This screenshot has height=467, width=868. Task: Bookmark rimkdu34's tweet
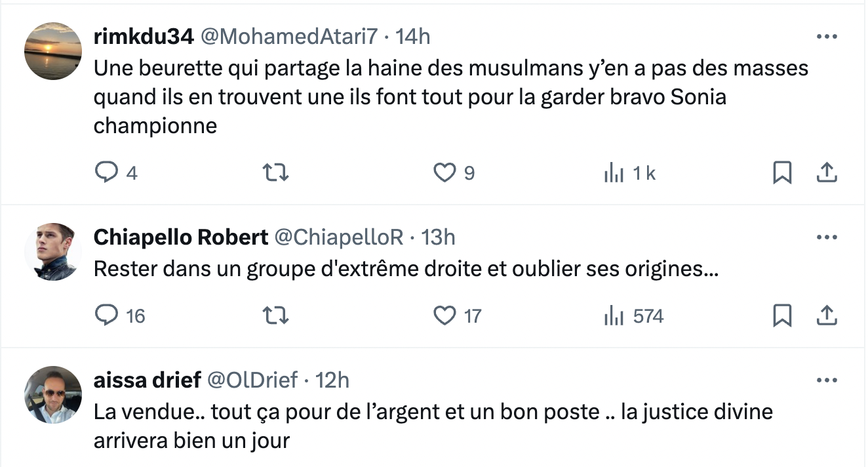[782, 173]
